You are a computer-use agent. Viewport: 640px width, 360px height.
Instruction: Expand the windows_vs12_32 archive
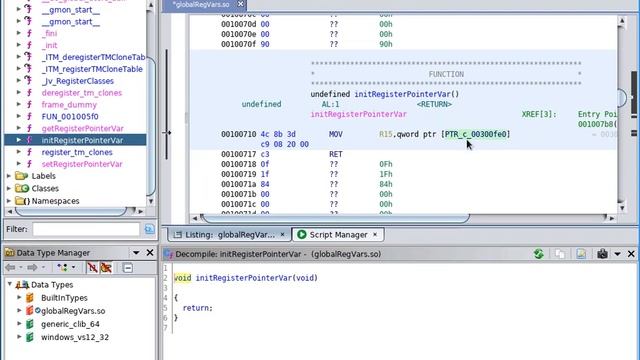[x=19, y=337]
